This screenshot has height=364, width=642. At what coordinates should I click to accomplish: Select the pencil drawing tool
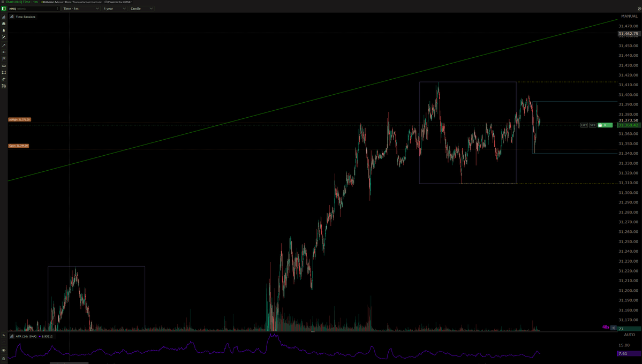(4, 37)
